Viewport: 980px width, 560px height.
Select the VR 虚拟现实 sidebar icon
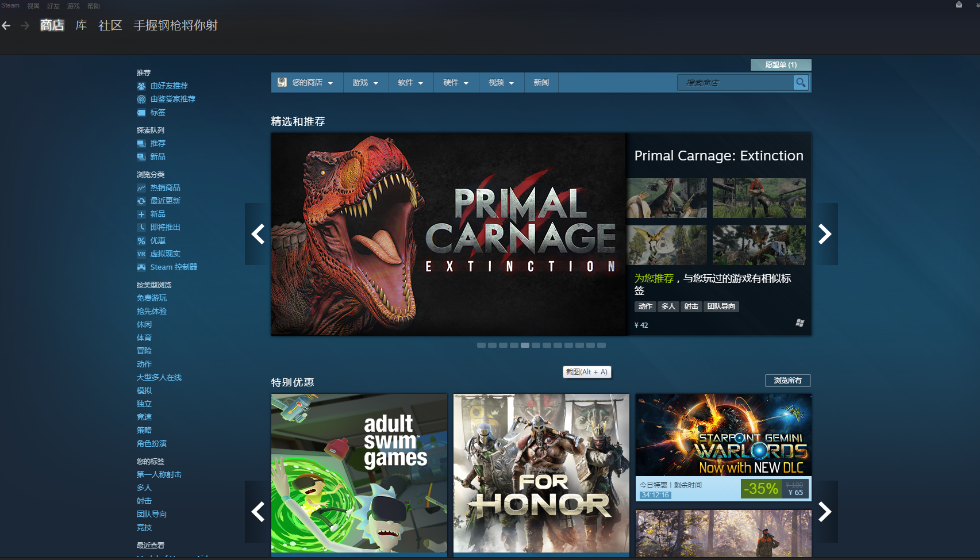(x=141, y=254)
